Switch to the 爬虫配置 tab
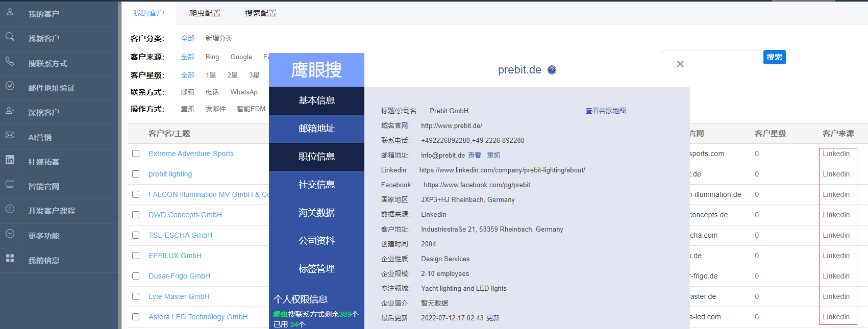This screenshot has width=868, height=329. pos(205,13)
